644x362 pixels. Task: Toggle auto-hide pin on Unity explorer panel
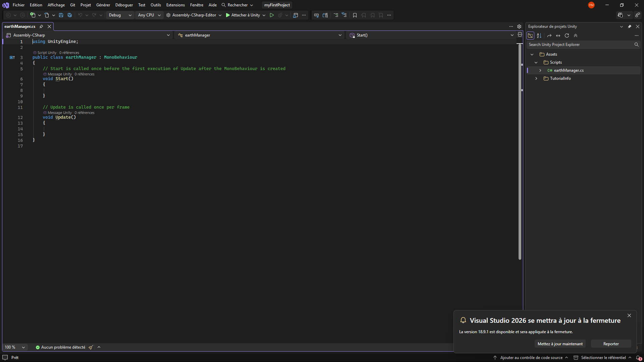click(x=630, y=26)
